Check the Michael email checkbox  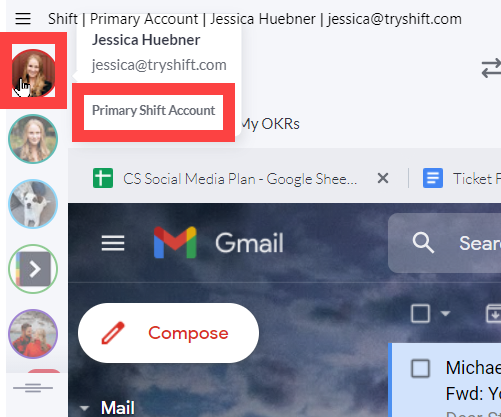420,368
